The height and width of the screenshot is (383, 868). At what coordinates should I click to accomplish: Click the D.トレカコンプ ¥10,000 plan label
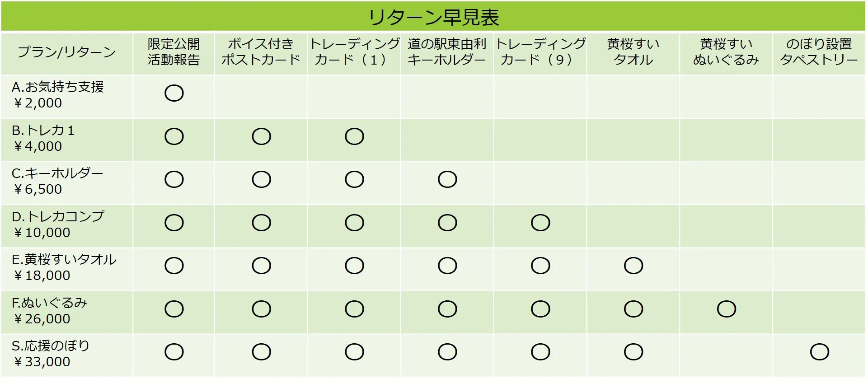[x=58, y=224]
